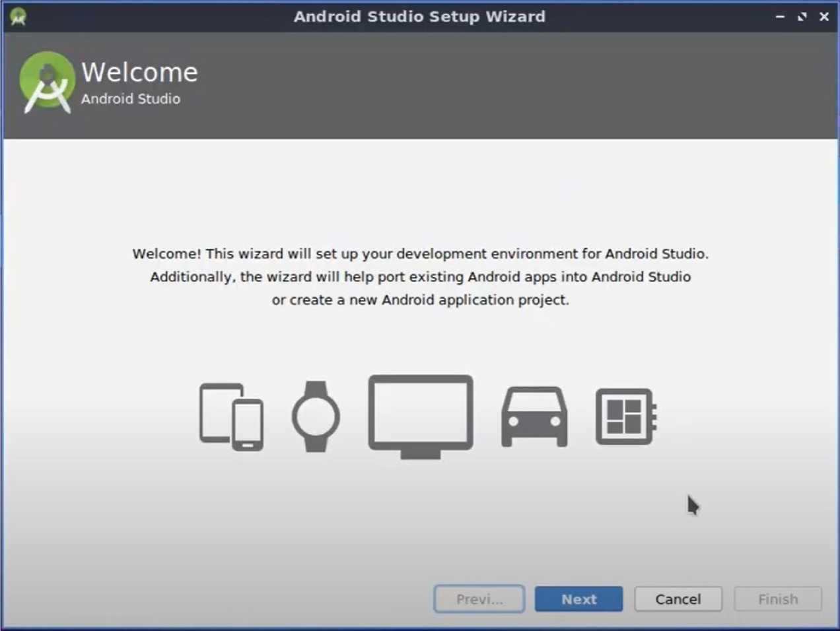Click 'or create a new Android application project' text
The width and height of the screenshot is (840, 631).
(x=421, y=300)
